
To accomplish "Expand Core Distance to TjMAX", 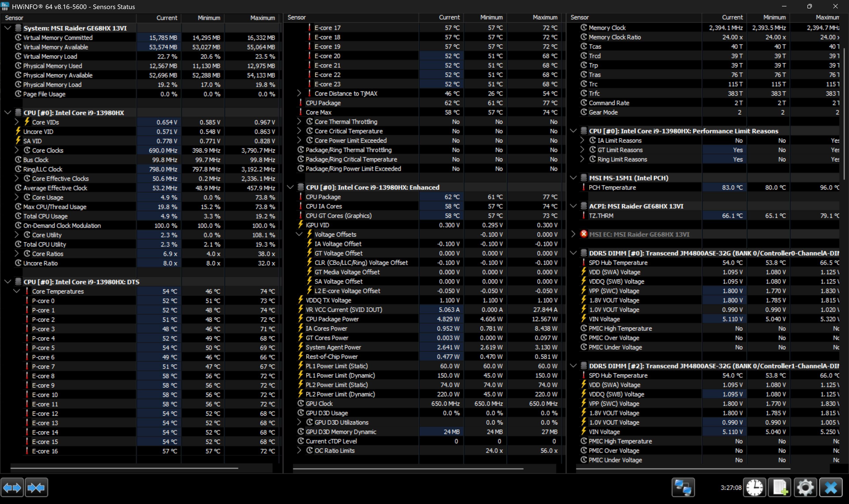I will (299, 93).
